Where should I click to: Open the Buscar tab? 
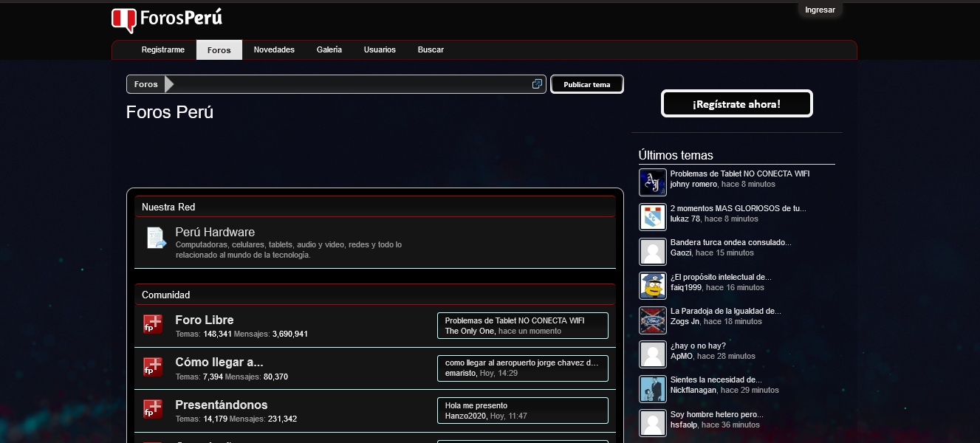[431, 49]
